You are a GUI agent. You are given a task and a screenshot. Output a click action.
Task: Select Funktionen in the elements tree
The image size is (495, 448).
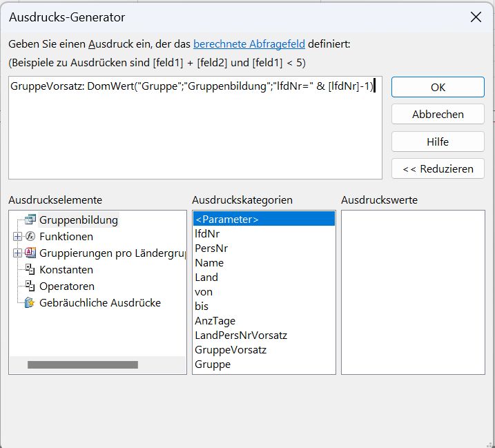tap(66, 237)
